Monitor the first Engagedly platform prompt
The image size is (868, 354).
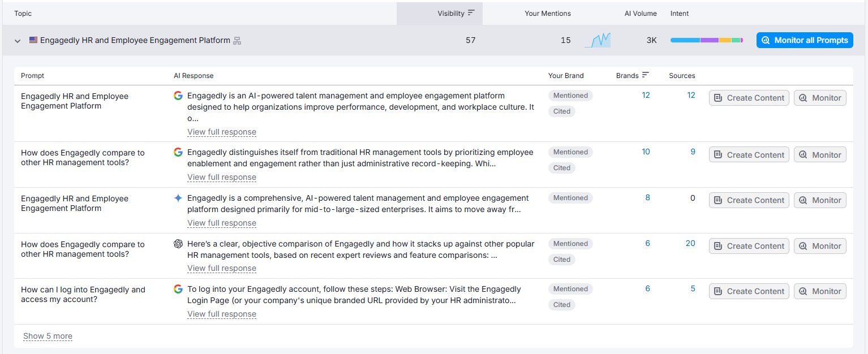point(820,98)
